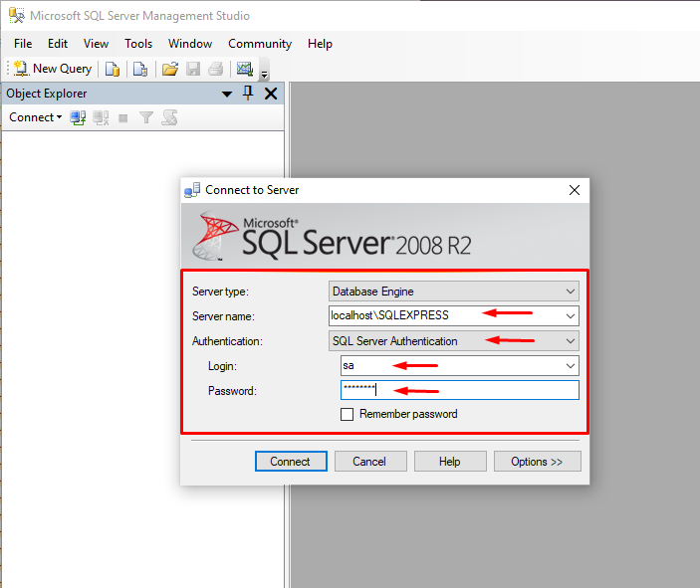Click the Connect to Server dialog title icon
700x588 pixels.
click(x=192, y=190)
